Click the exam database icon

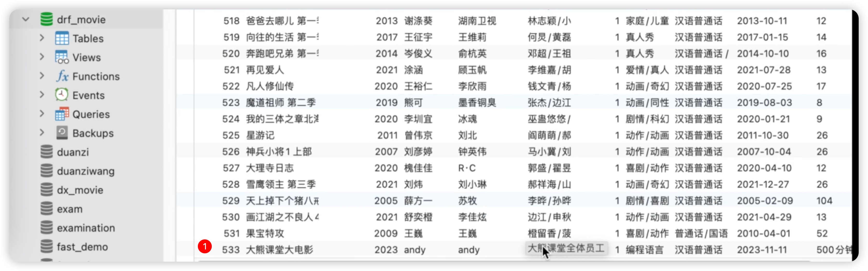pos(46,208)
